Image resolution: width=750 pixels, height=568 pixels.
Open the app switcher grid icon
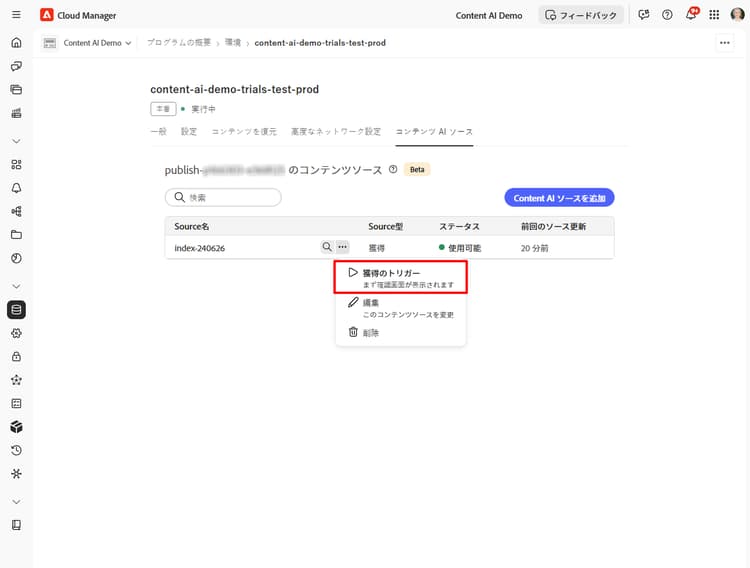[x=714, y=15]
